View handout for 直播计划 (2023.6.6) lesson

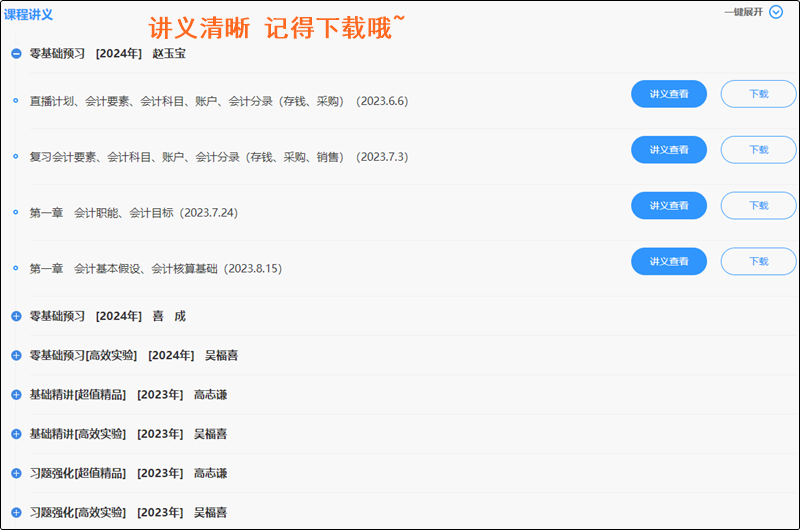669,94
